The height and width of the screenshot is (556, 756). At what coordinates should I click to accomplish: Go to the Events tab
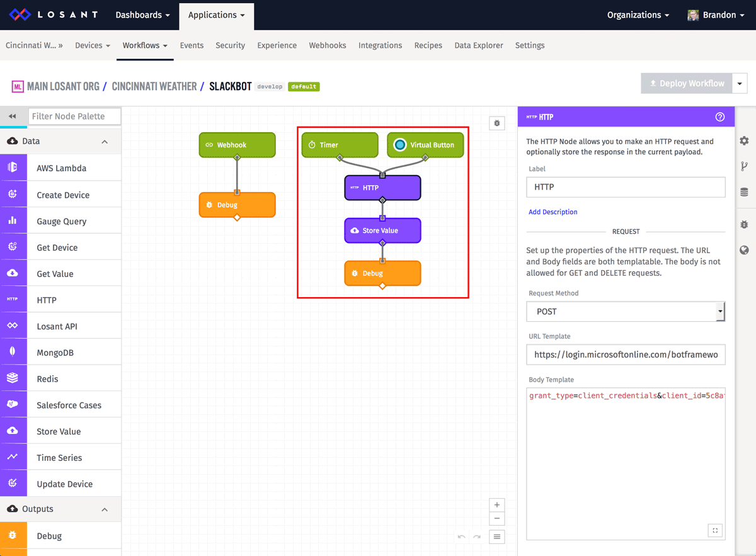[192, 45]
